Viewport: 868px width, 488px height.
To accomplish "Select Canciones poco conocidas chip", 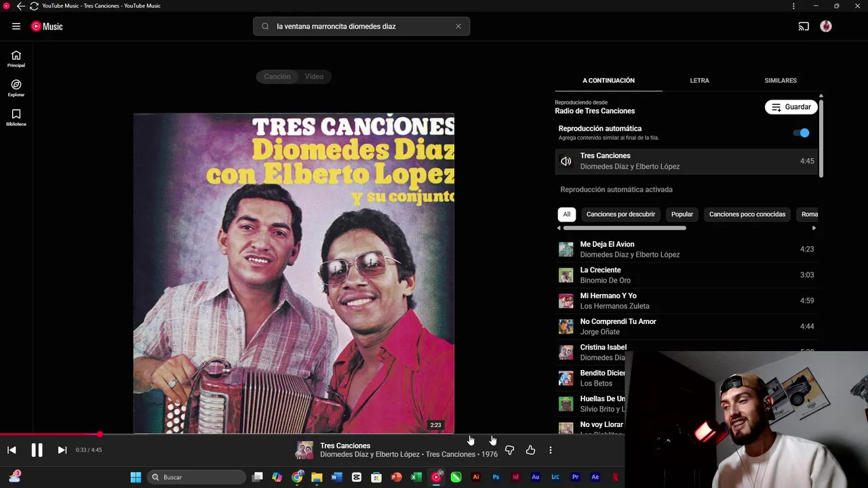I will pos(747,214).
